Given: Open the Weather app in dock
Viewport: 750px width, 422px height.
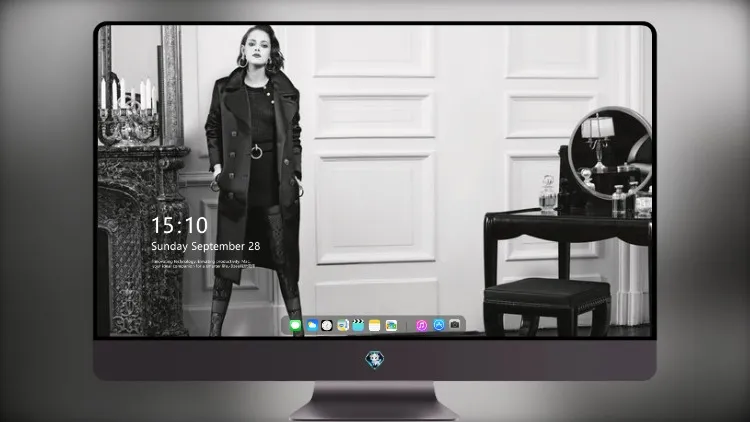Looking at the screenshot, I should (312, 325).
